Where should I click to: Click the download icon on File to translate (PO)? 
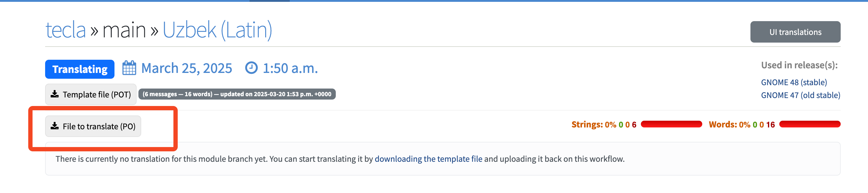click(55, 126)
